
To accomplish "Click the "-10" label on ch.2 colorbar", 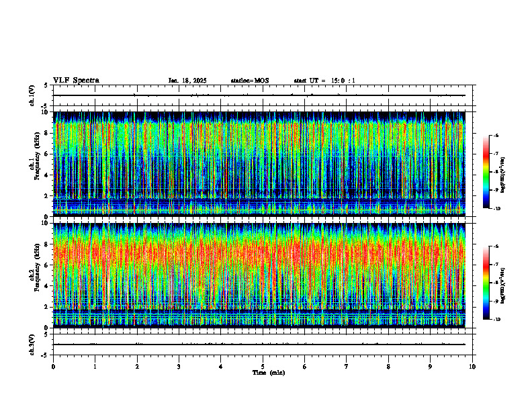I will pyautogui.click(x=497, y=320).
